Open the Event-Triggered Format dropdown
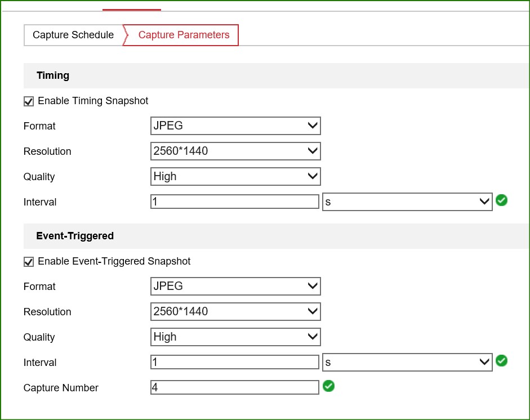This screenshot has height=420, width=530. [235, 287]
